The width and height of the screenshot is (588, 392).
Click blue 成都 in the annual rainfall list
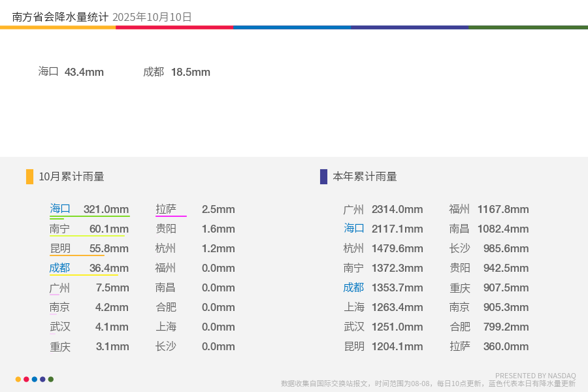pos(353,287)
